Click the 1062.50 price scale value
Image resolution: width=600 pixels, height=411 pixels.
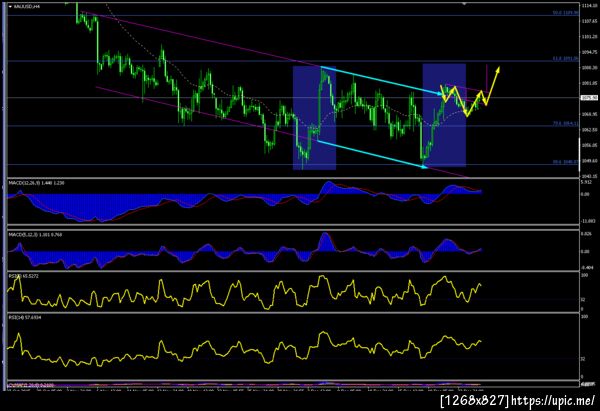click(589, 130)
